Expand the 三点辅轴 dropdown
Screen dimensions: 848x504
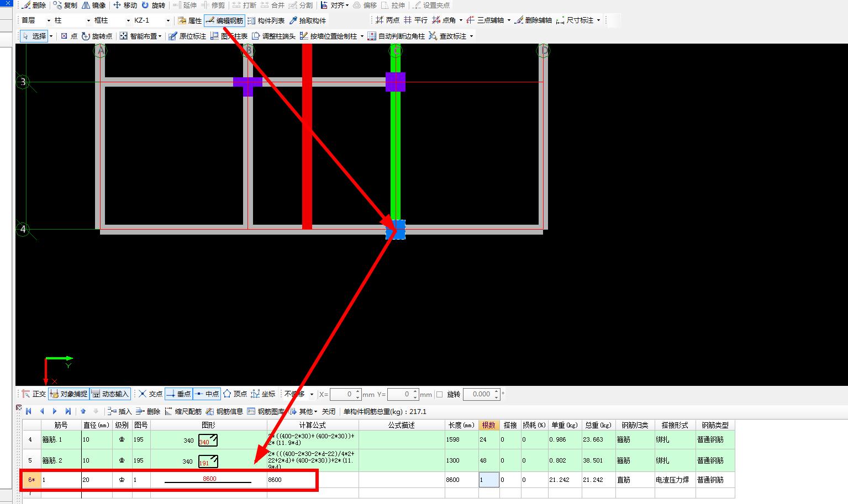[x=509, y=20]
